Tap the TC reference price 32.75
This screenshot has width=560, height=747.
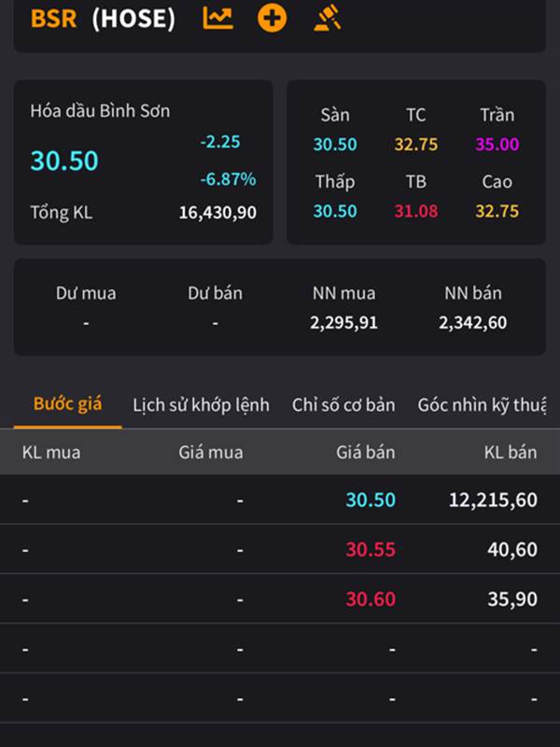415,145
